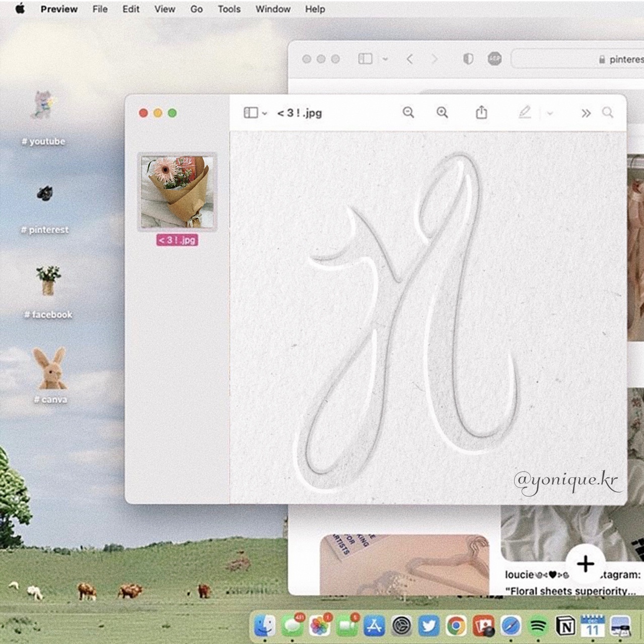Open the markup options dropdown arrow
Viewport: 644px width, 644px height.
tap(550, 113)
